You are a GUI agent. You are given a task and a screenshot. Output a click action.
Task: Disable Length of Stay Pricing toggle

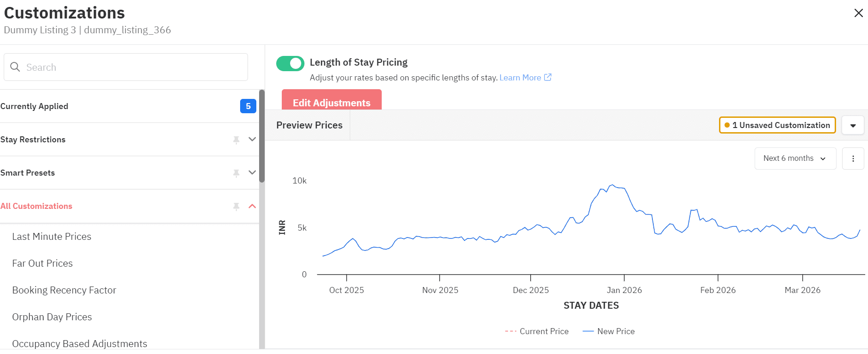click(x=290, y=63)
